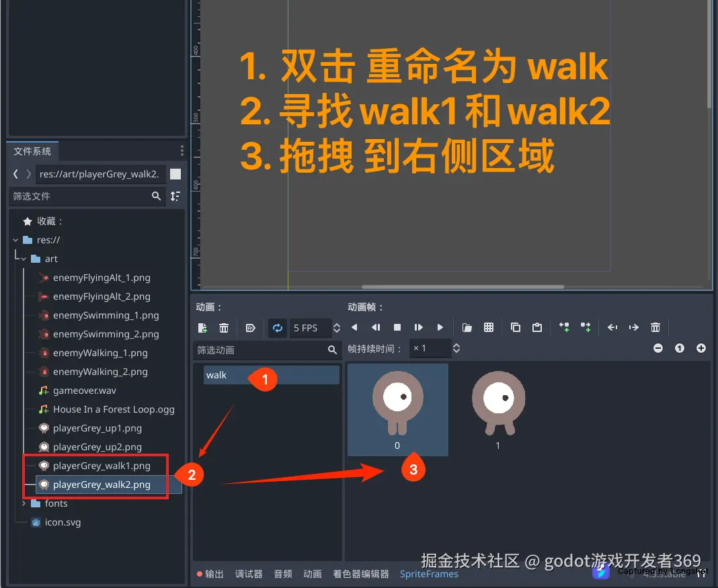Click the filter animations field
This screenshot has height=588, width=718.
tap(267, 350)
